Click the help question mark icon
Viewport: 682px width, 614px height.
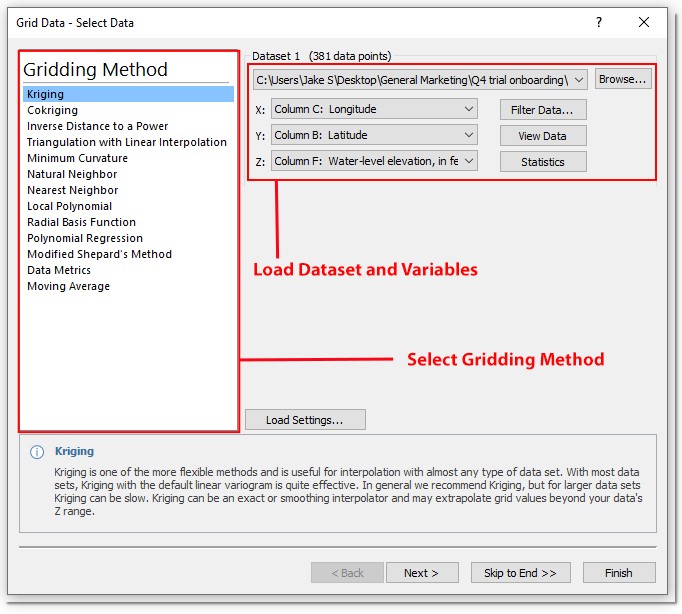click(599, 22)
